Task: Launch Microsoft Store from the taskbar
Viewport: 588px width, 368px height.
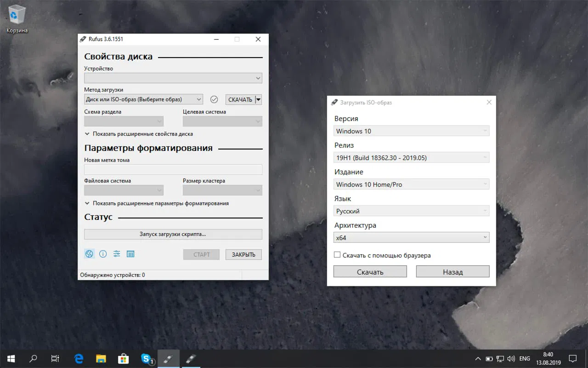Action: point(123,358)
